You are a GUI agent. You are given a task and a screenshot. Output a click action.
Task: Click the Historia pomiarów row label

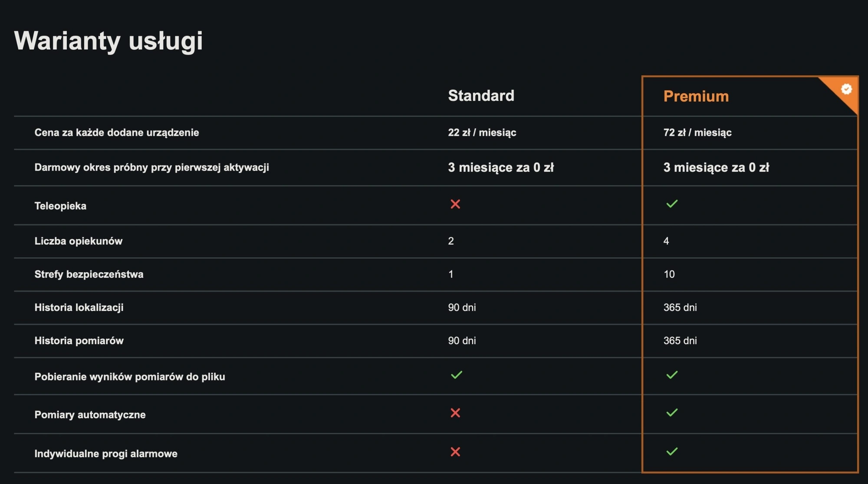click(x=79, y=341)
